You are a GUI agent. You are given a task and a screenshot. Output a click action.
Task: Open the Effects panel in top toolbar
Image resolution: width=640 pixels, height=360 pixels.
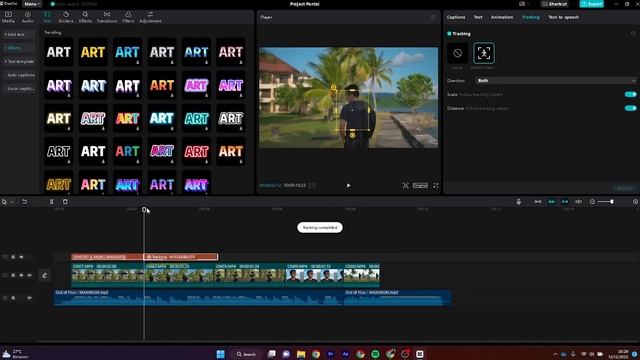click(x=85, y=17)
